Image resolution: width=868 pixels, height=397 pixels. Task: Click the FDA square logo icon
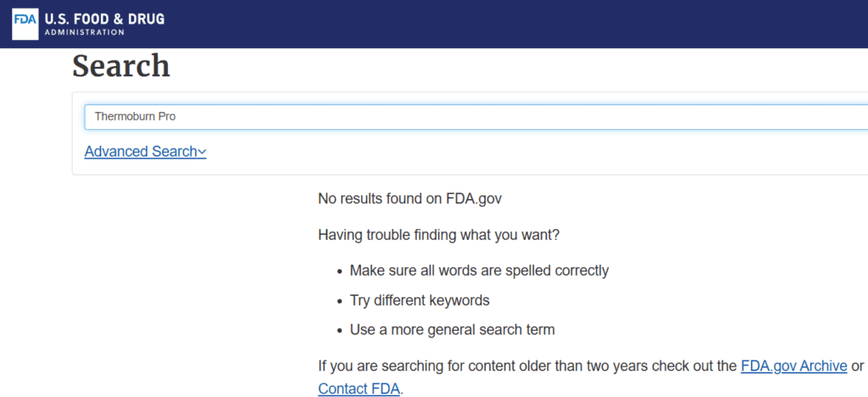pyautogui.click(x=25, y=24)
